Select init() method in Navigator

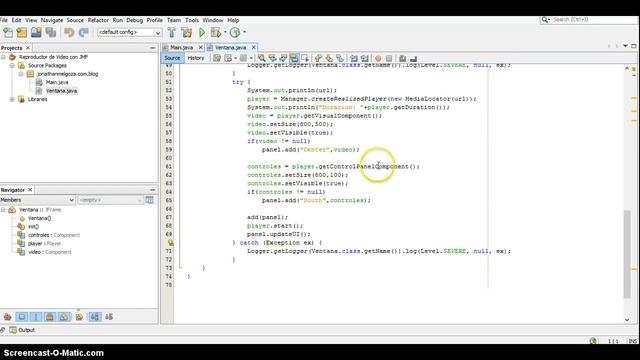click(33, 227)
